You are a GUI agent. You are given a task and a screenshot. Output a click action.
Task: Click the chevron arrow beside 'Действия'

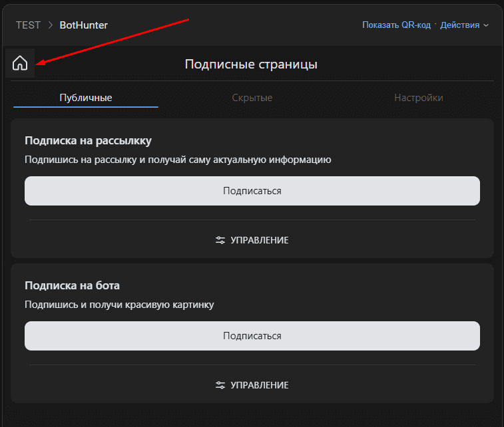pos(486,25)
